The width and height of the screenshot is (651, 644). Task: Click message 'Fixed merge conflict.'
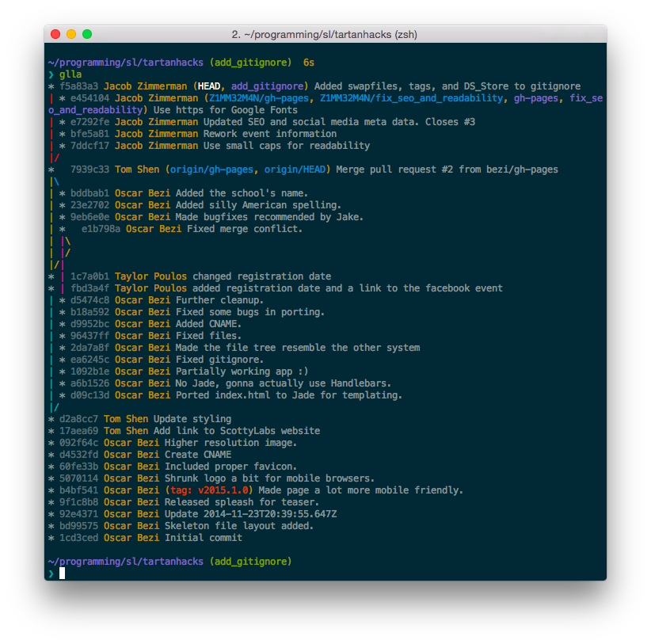[x=245, y=229]
